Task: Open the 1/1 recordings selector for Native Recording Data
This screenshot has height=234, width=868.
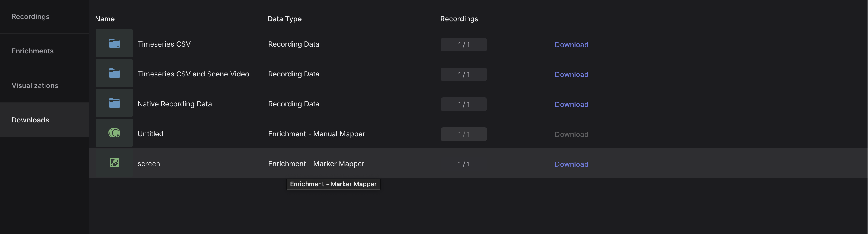Action: pos(464,104)
